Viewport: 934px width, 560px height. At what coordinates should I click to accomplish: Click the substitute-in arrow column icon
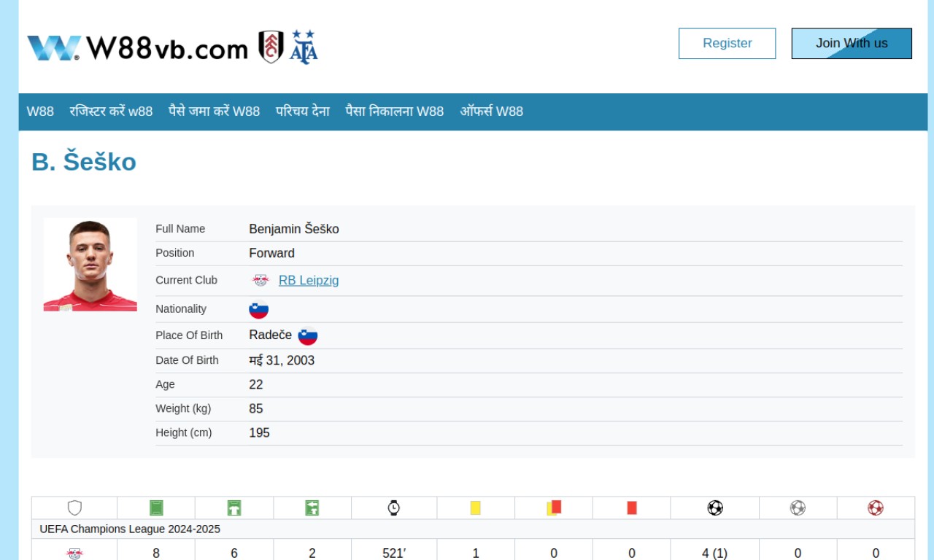[312, 507]
